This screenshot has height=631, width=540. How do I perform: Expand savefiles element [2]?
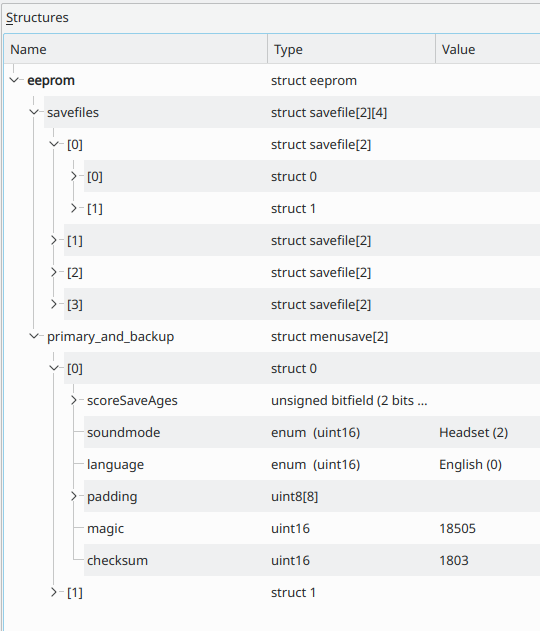point(54,272)
